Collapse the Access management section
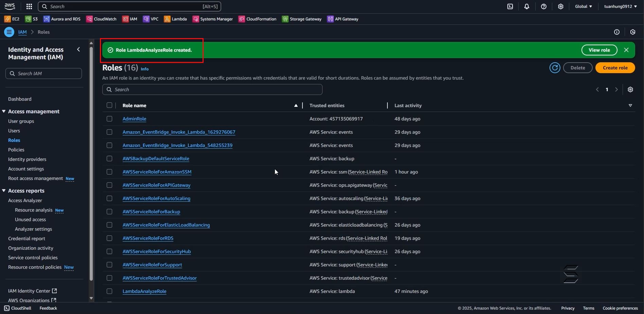The height and width of the screenshot is (314, 644). (x=4, y=111)
